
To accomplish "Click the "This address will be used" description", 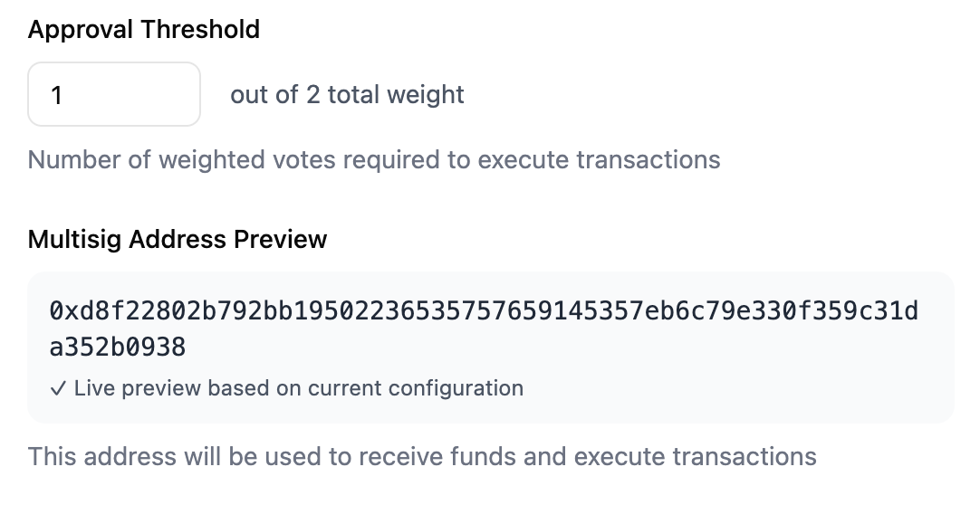I will (422, 455).
